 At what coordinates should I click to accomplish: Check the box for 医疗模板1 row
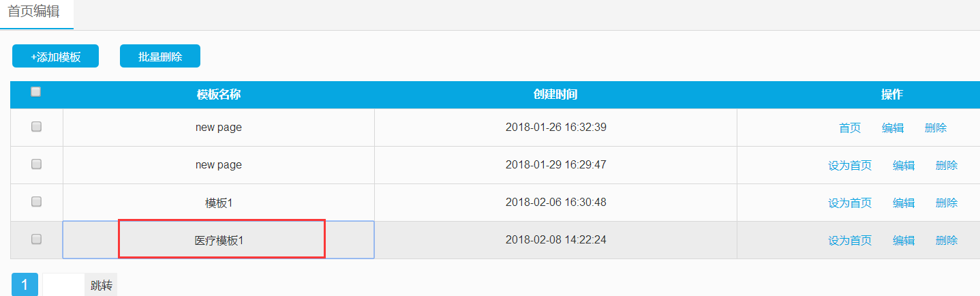(37, 239)
